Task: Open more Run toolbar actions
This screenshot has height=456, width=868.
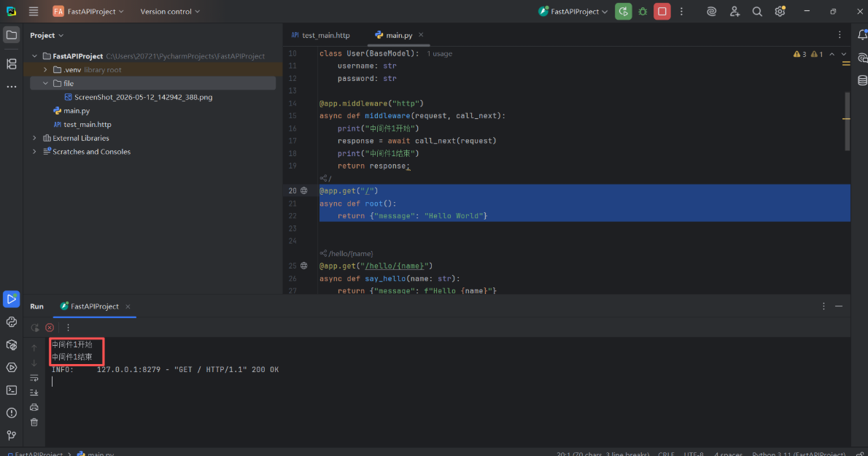Action: [68, 328]
